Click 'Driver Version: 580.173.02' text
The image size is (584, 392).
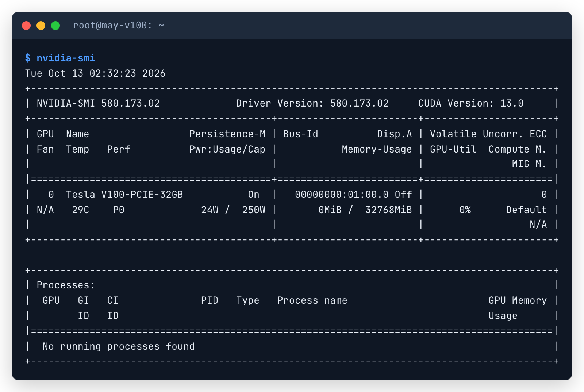click(312, 103)
